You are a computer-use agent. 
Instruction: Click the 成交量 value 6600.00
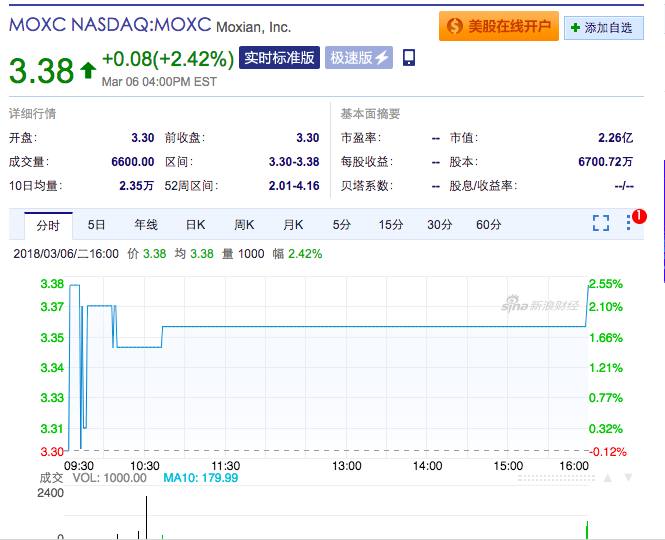pyautogui.click(x=133, y=162)
